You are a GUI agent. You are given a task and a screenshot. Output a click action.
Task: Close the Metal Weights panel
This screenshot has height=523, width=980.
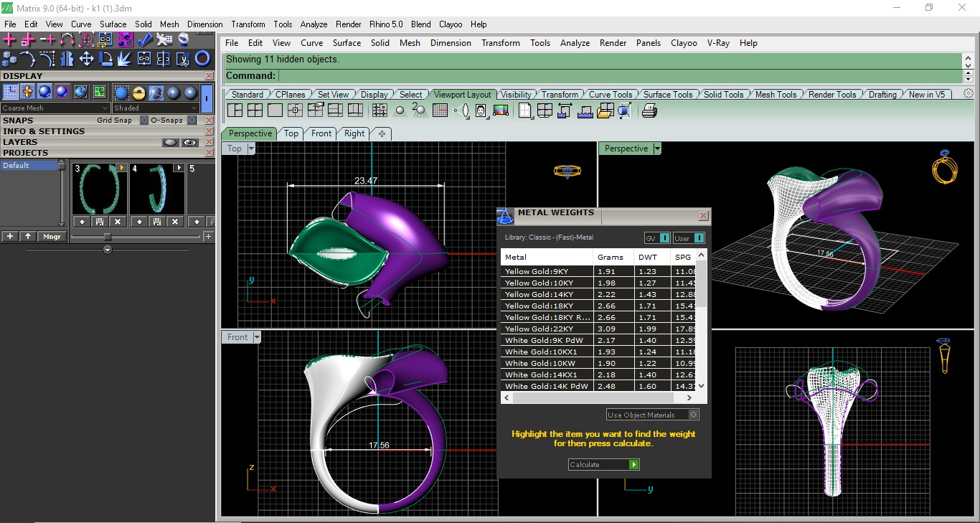tap(704, 215)
